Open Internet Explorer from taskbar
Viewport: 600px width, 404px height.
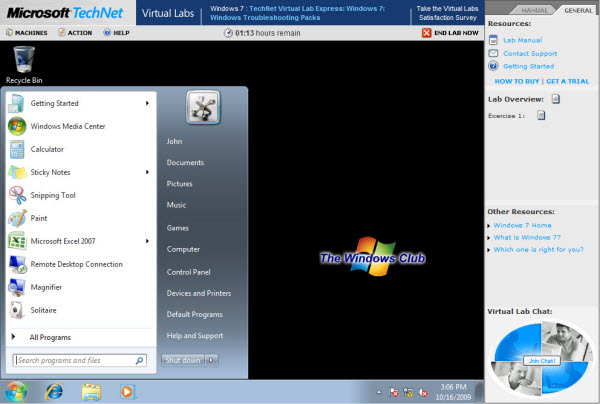click(54, 392)
